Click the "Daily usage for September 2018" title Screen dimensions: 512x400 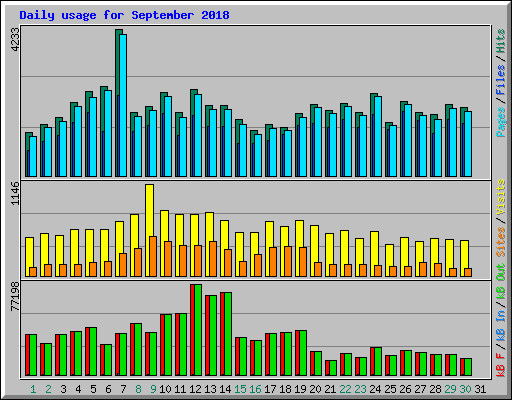point(124,15)
